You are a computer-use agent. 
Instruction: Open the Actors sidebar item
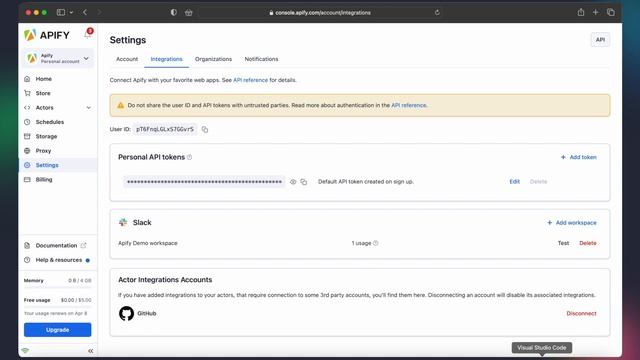(x=44, y=108)
